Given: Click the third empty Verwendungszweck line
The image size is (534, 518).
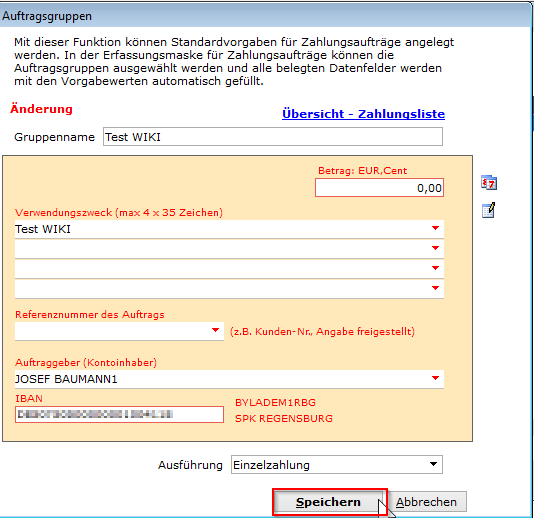Looking at the screenshot, I should click(x=229, y=269).
